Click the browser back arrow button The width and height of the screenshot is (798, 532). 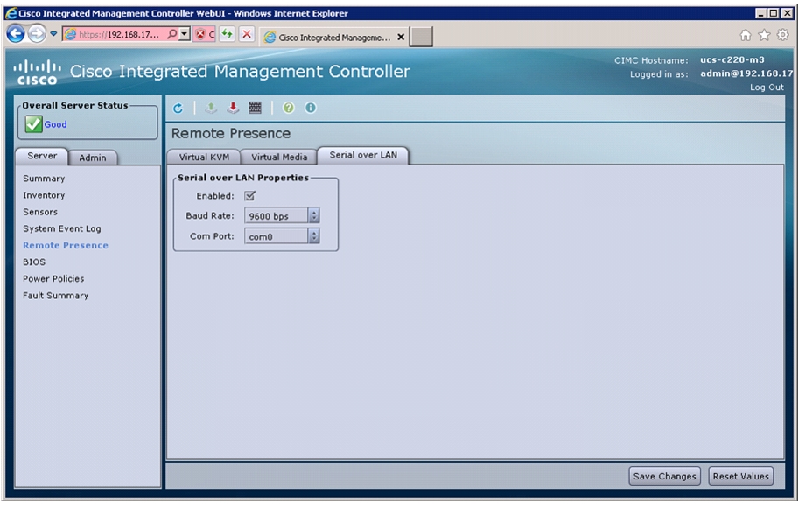[x=16, y=34]
